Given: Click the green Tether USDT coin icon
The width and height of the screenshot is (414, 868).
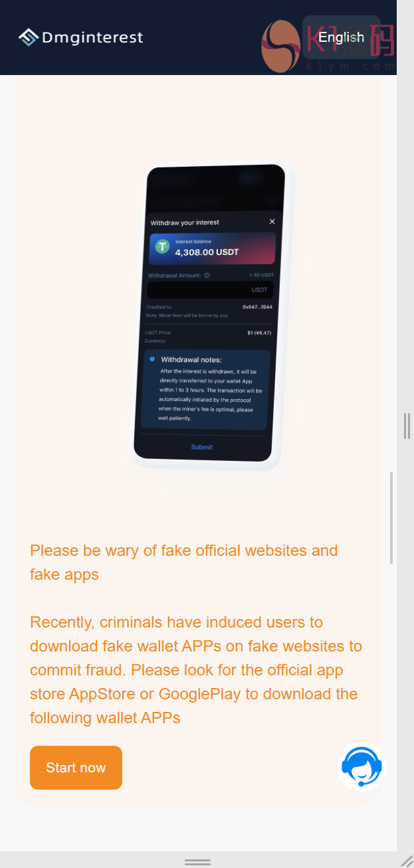Looking at the screenshot, I should 162,246.
